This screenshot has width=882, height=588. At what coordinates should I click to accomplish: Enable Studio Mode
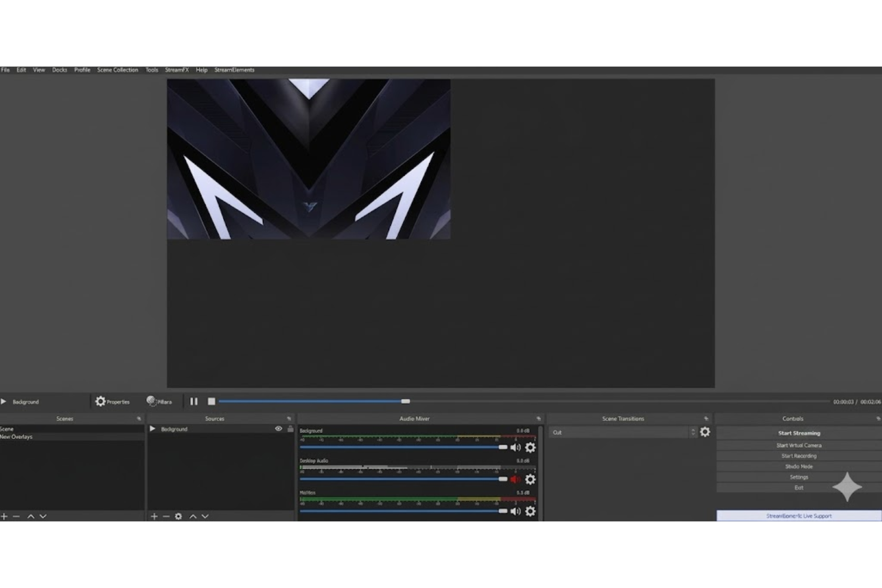pos(798,466)
